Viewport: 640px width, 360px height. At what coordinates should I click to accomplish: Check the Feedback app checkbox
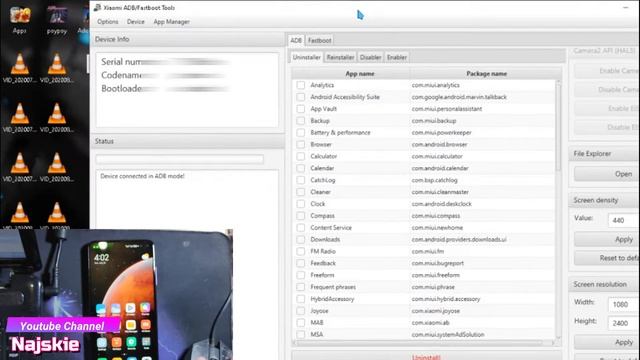point(301,263)
